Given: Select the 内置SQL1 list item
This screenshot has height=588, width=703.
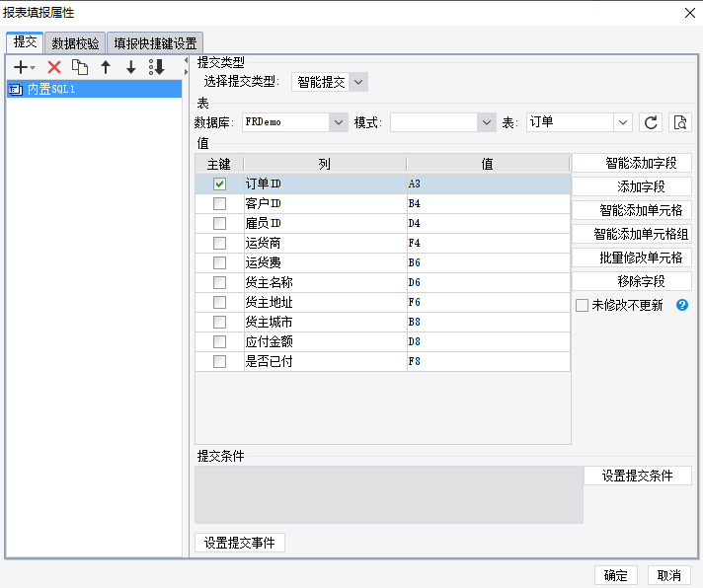Looking at the screenshot, I should tap(95, 89).
